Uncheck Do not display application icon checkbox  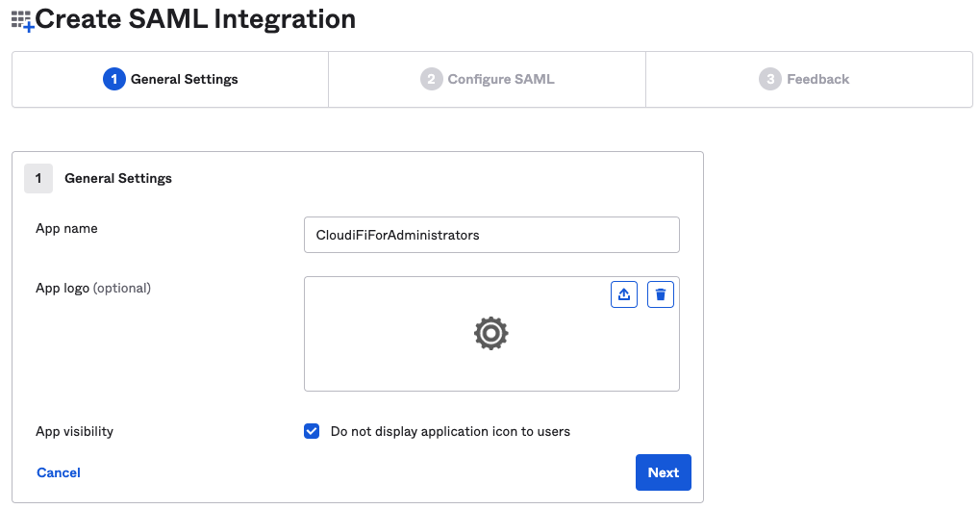point(312,431)
